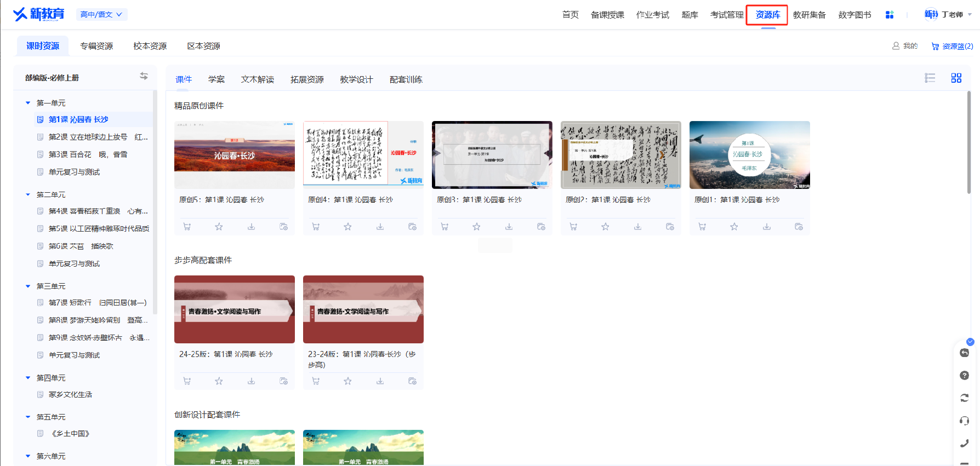The image size is (980, 466).
Task: Go to 首页 in navigation
Action: coord(571,15)
